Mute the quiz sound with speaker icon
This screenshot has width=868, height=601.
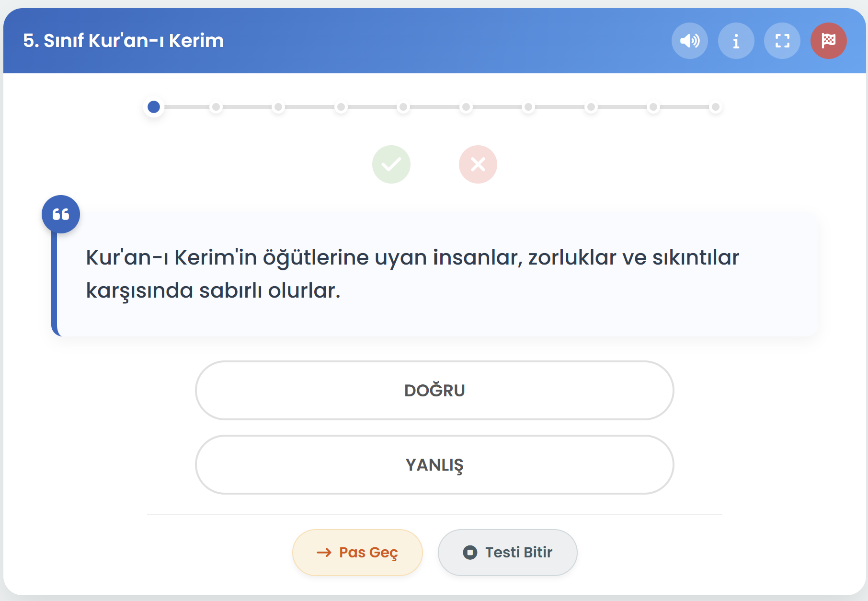pos(689,41)
